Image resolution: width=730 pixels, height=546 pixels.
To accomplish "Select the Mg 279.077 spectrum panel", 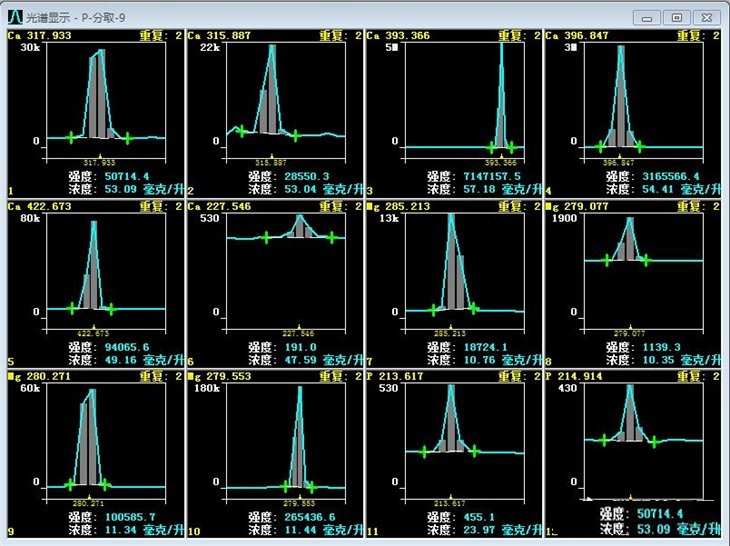I will [633, 284].
